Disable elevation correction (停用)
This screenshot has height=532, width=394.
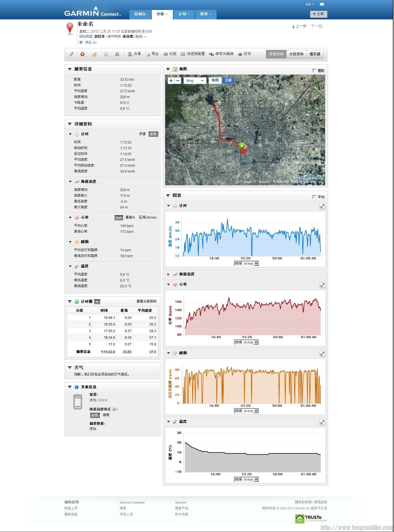tap(106, 415)
